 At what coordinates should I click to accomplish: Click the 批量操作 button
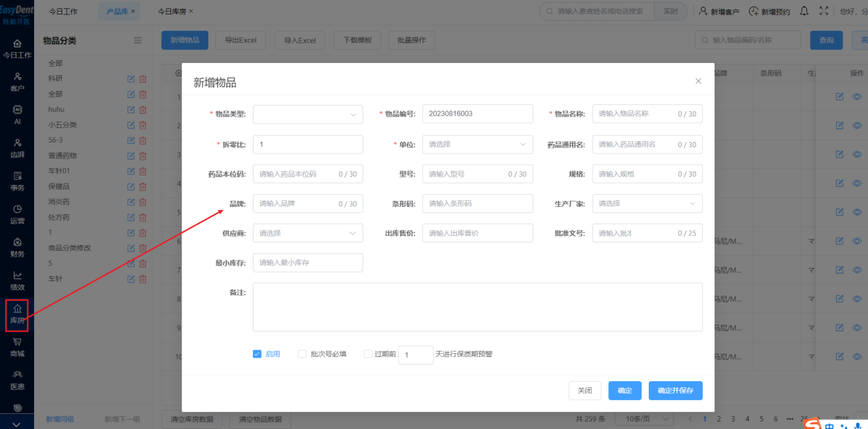(412, 40)
